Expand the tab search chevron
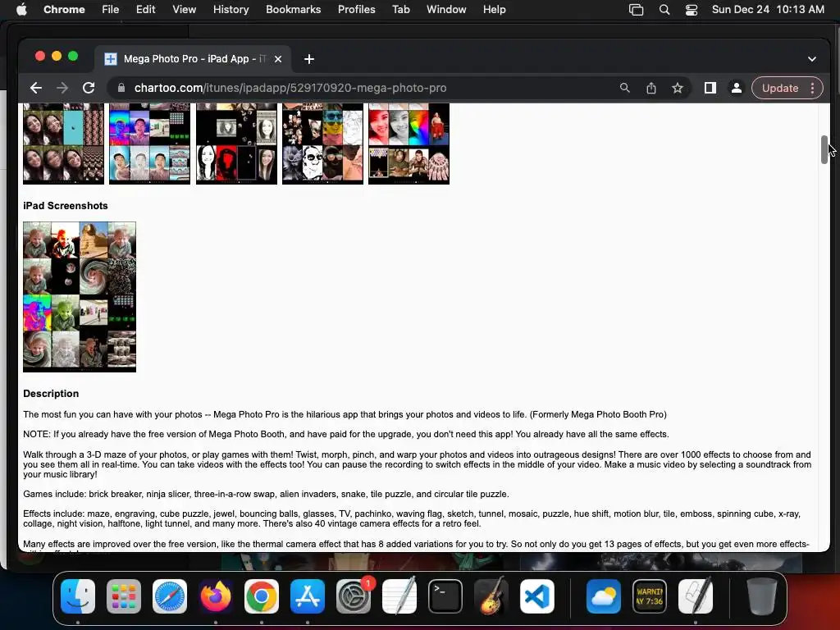The image size is (840, 630). pyautogui.click(x=812, y=59)
